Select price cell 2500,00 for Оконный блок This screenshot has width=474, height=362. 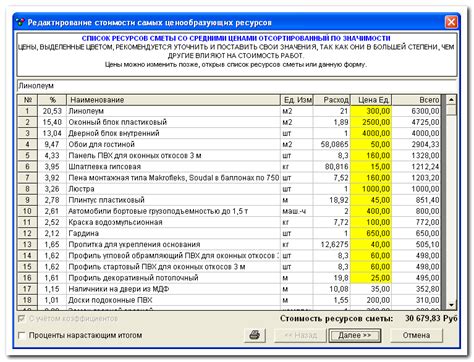[x=371, y=122]
